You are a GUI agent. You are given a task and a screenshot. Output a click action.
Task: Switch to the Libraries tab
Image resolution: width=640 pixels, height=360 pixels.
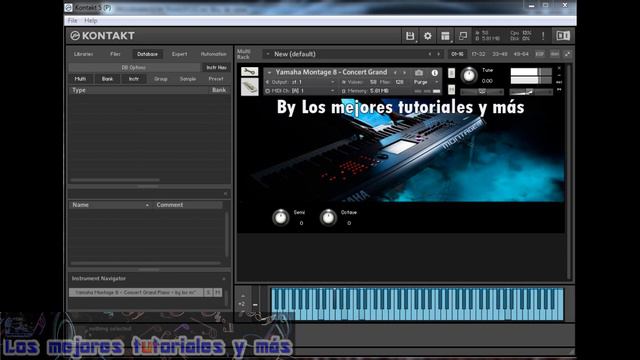click(83, 54)
